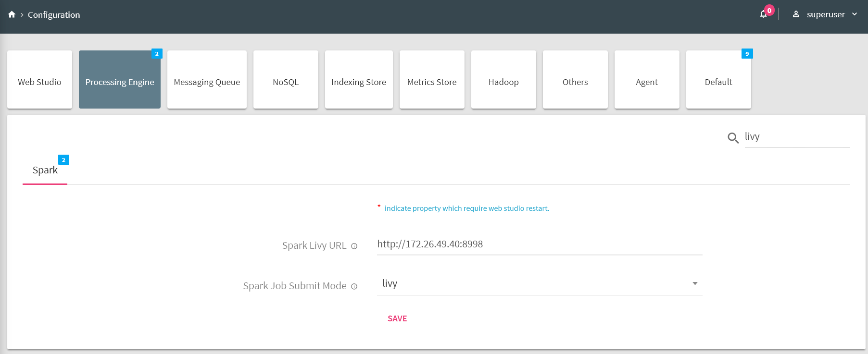The image size is (868, 354).
Task: Click the superuser username
Action: pyautogui.click(x=826, y=14)
